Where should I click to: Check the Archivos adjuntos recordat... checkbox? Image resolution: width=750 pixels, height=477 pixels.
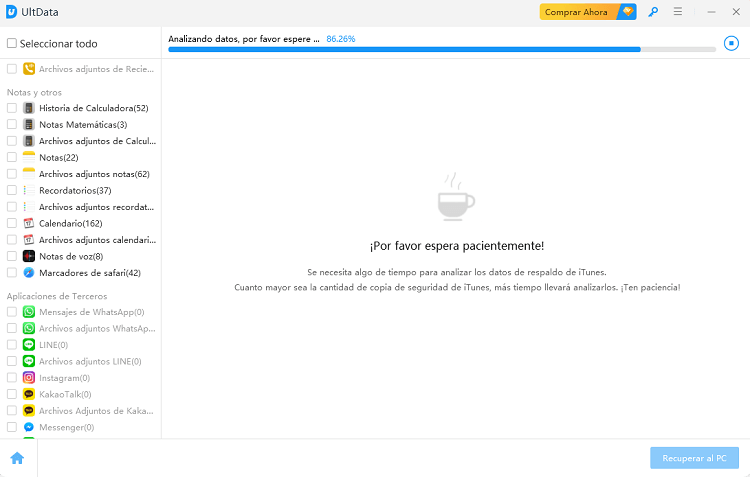[12, 207]
